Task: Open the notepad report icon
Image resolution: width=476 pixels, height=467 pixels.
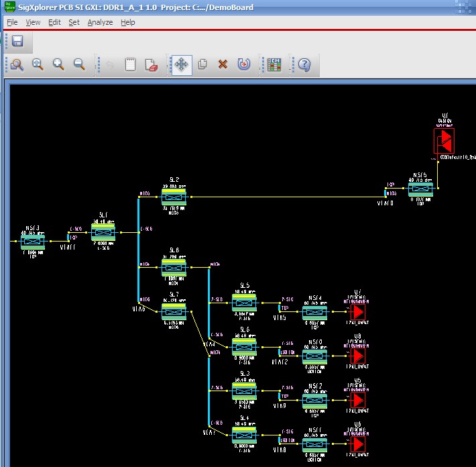Action: point(130,64)
